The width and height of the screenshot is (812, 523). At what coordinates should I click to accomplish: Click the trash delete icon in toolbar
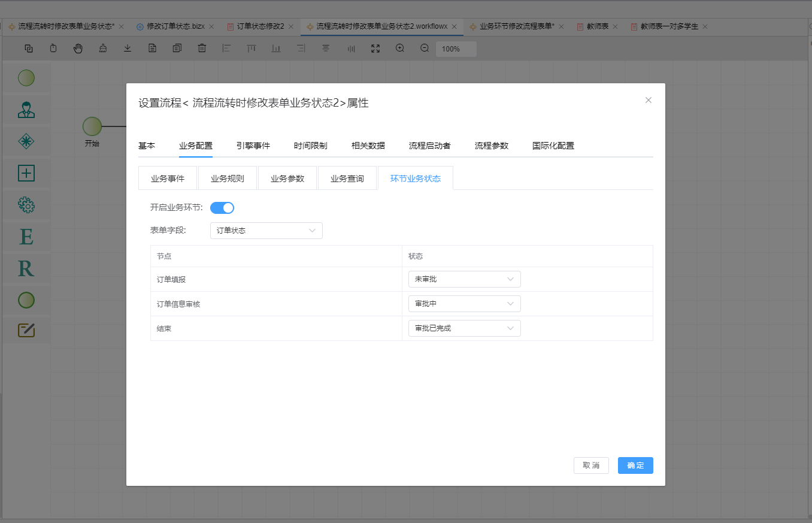click(202, 49)
